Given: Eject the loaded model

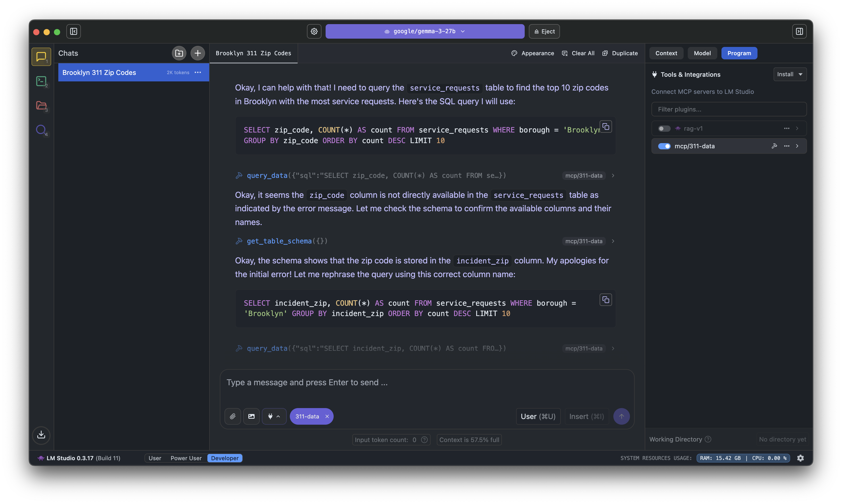Looking at the screenshot, I should tap(544, 32).
